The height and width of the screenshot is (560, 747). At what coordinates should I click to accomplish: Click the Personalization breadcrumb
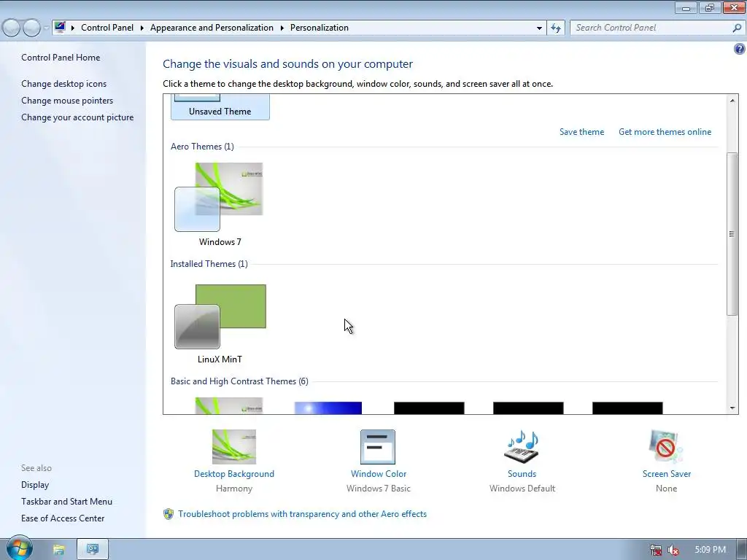pos(320,28)
